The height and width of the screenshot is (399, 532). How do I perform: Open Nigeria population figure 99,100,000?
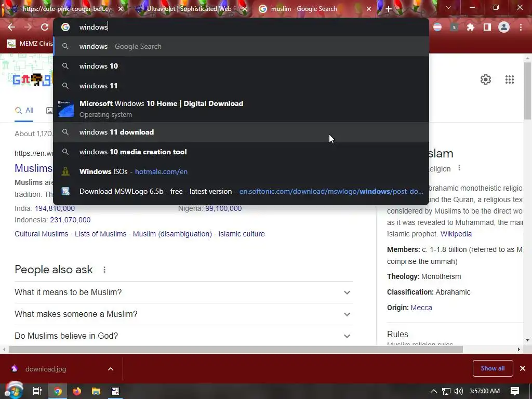pyautogui.click(x=223, y=208)
